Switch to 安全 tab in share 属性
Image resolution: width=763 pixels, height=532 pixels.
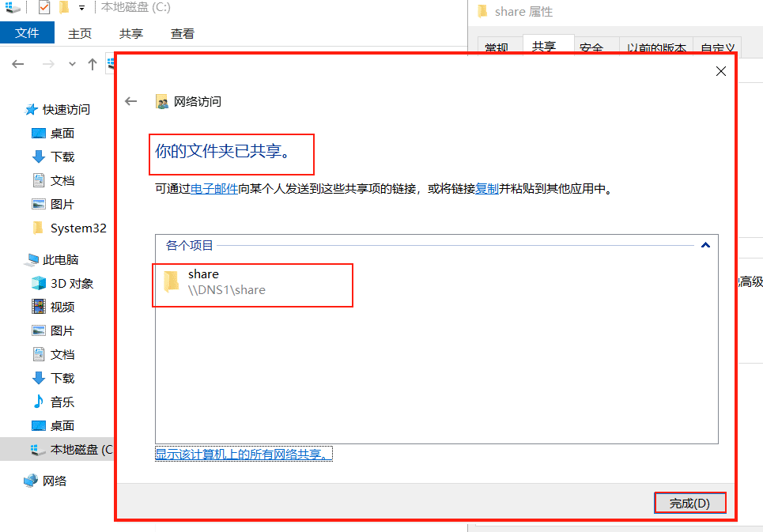[x=591, y=47]
